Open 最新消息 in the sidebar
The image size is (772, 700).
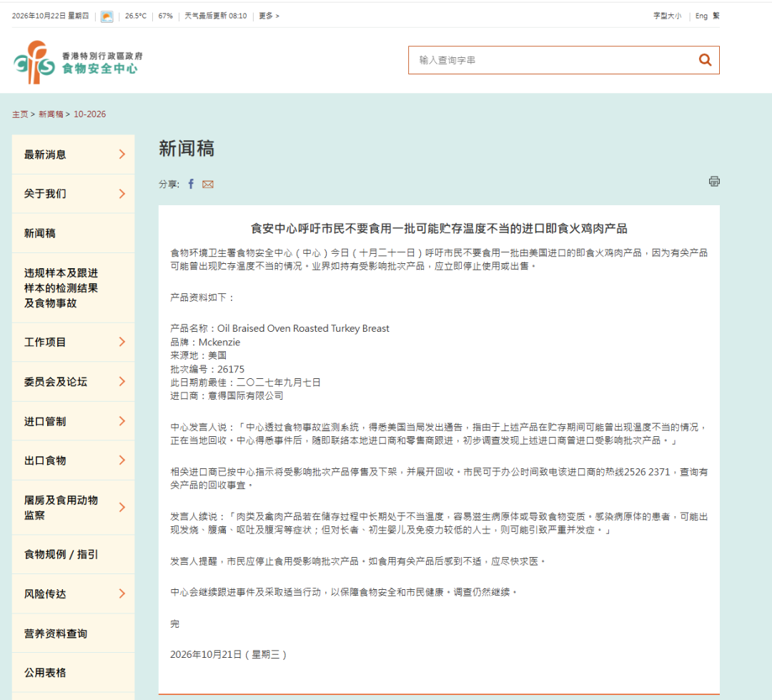coord(45,154)
